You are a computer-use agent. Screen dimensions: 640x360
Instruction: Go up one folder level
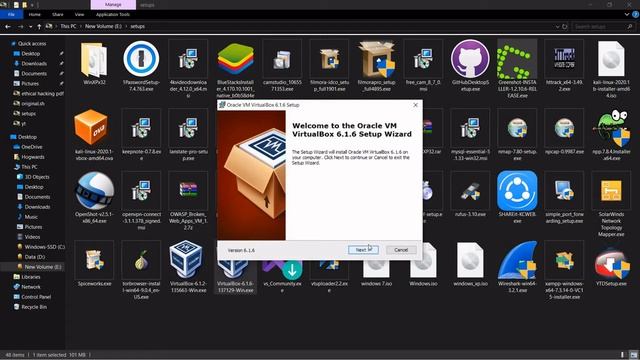point(39,27)
